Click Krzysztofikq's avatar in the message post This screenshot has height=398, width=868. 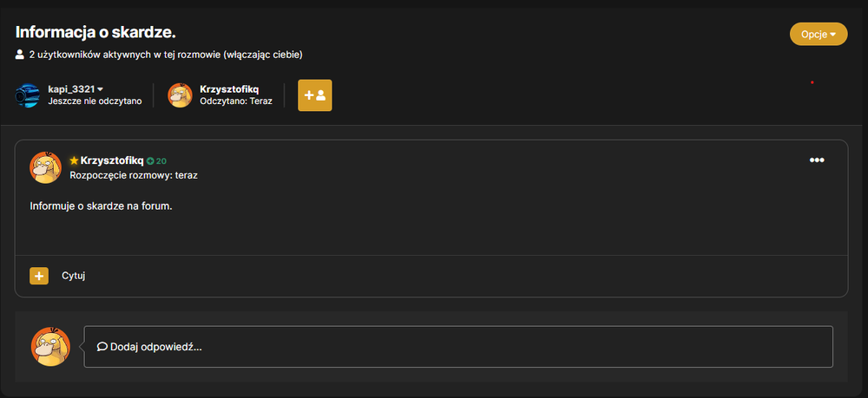[45, 167]
